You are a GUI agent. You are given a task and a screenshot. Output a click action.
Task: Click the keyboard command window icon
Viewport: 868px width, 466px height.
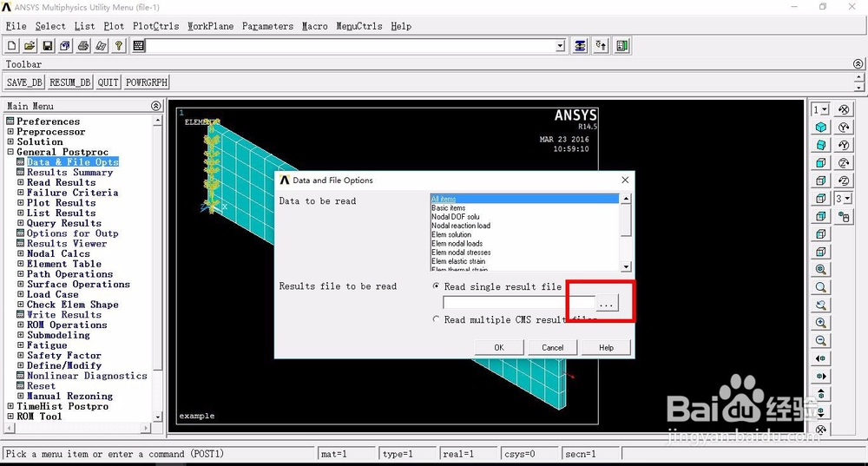click(x=138, y=46)
